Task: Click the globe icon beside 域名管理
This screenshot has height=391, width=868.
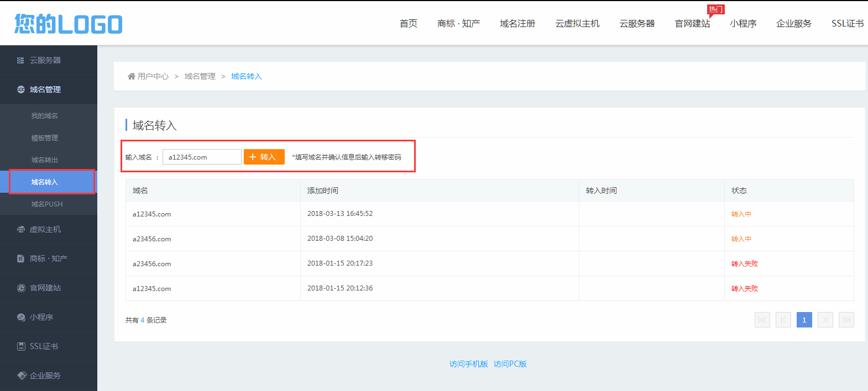Action: (x=21, y=89)
